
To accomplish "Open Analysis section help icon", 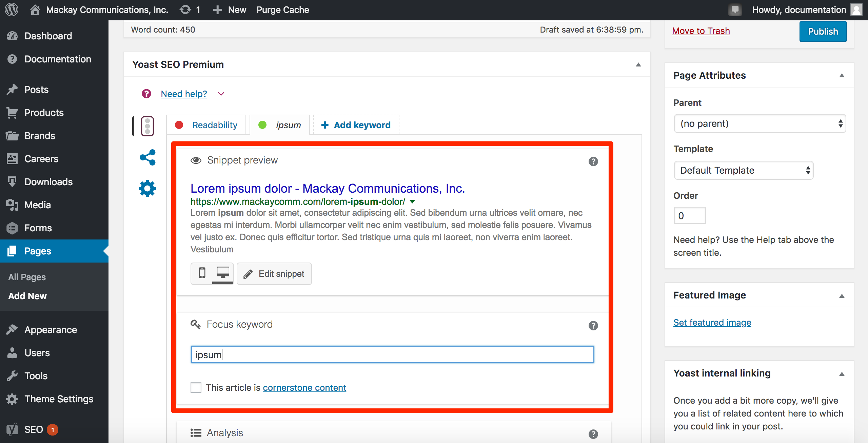I will 593,434.
